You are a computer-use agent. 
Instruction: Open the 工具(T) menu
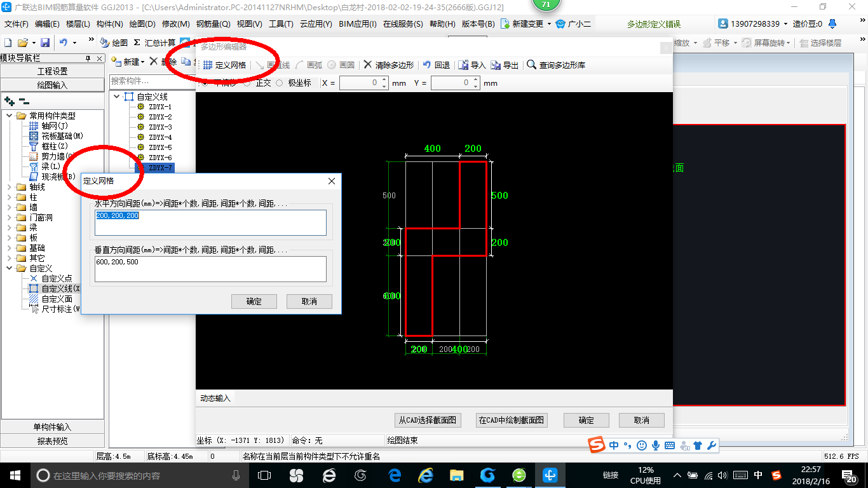tap(281, 24)
